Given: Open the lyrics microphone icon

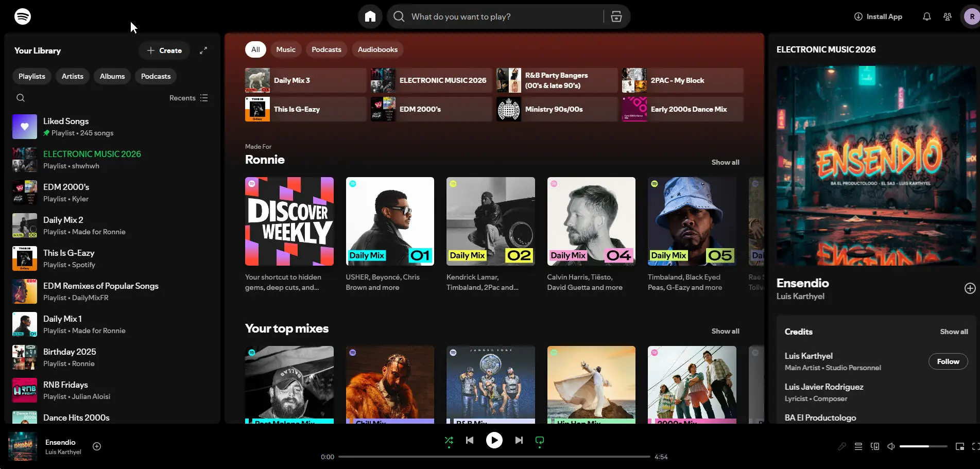Looking at the screenshot, I should pyautogui.click(x=842, y=446).
